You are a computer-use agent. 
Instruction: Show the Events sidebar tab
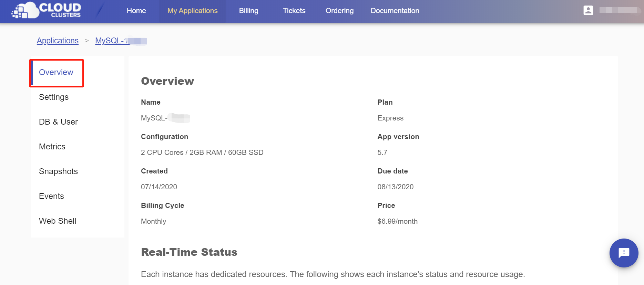coord(51,196)
